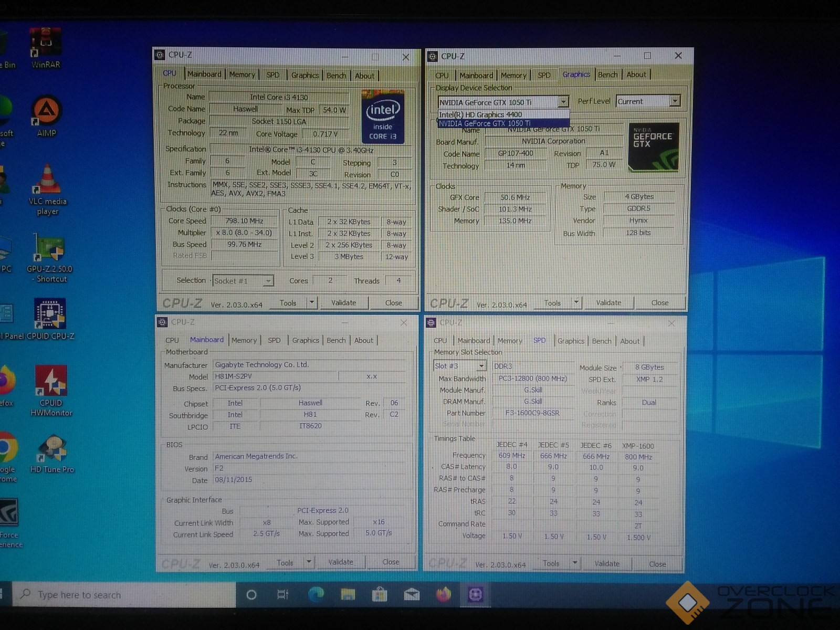The height and width of the screenshot is (630, 840).
Task: Launch AIMP from the desktop
Action: point(47,116)
